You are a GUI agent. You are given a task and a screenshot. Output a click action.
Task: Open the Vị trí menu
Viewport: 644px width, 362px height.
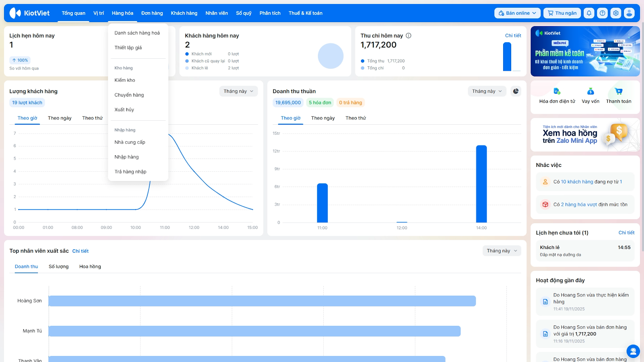pyautogui.click(x=99, y=13)
